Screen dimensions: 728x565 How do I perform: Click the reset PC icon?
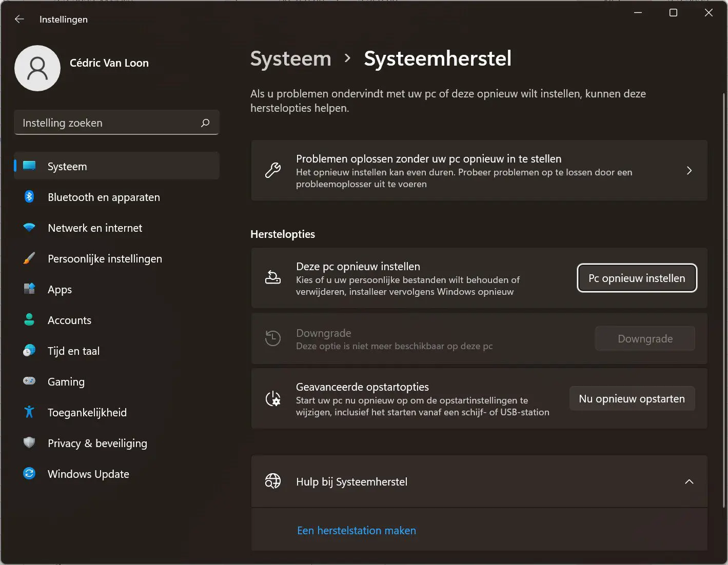(x=272, y=278)
